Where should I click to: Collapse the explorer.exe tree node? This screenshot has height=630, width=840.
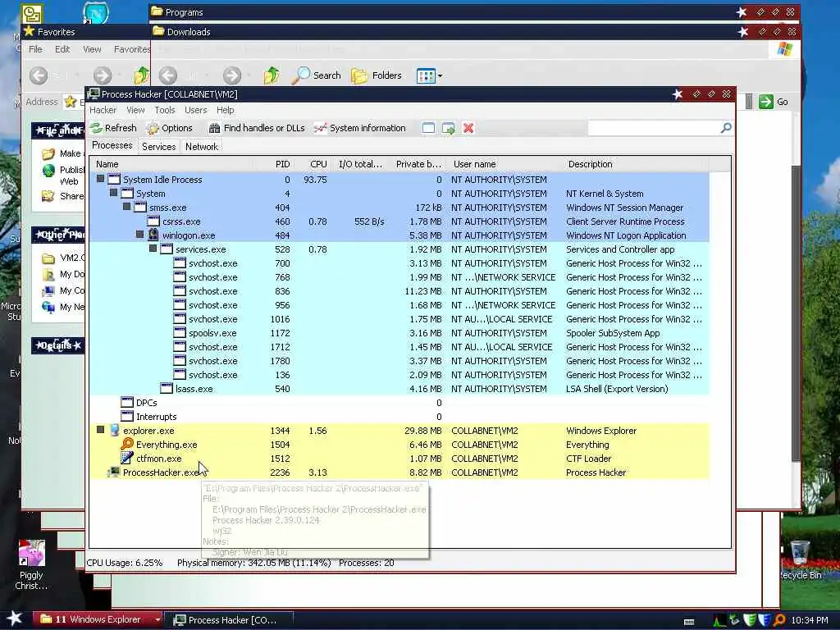(100, 430)
